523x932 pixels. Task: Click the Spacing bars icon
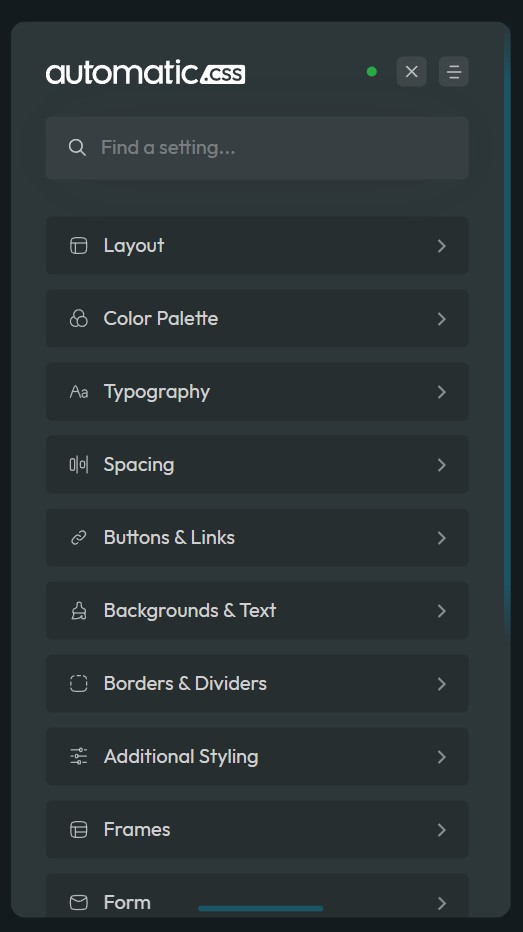pyautogui.click(x=78, y=465)
